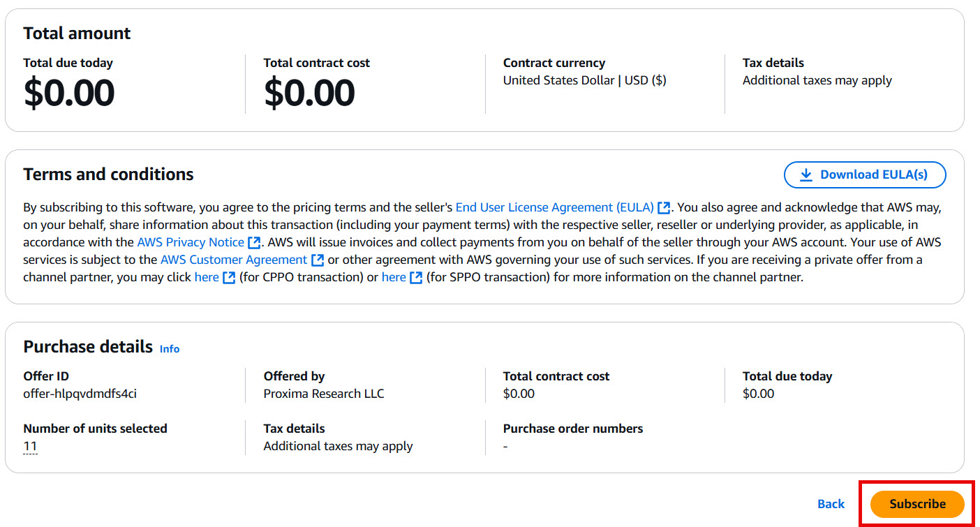
Task: Click the download arrow icon in EULA button
Action: pyautogui.click(x=806, y=175)
